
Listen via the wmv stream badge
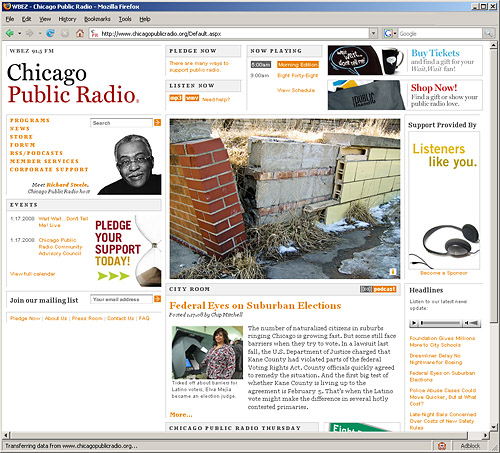[x=192, y=98]
